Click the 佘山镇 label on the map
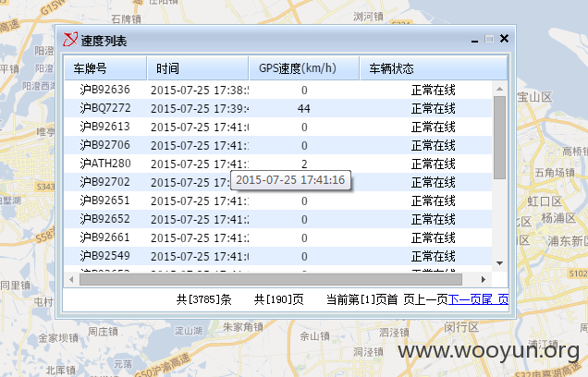 coord(314,336)
